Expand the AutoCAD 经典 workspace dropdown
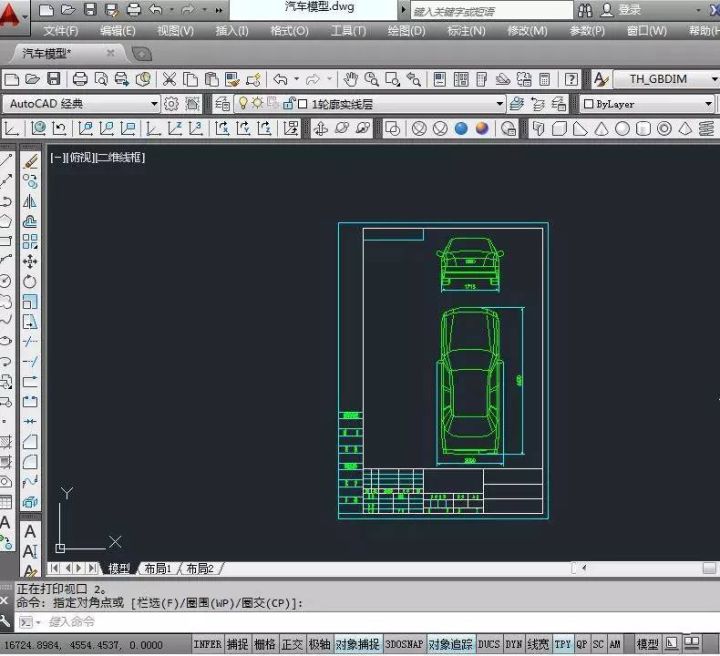This screenshot has width=720, height=656. pyautogui.click(x=154, y=104)
